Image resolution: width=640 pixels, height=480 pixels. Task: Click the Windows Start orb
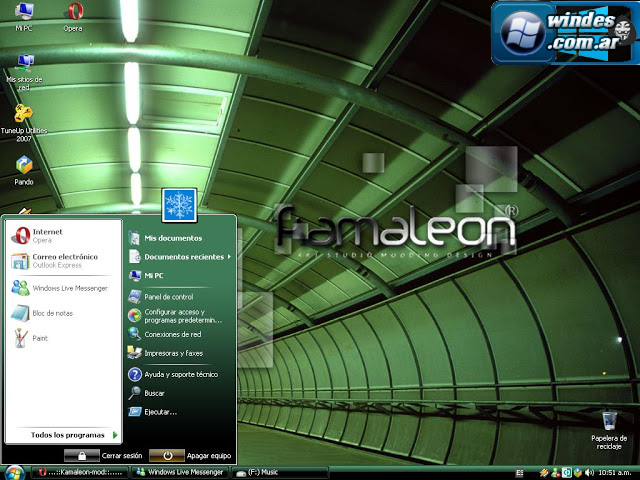point(15,472)
